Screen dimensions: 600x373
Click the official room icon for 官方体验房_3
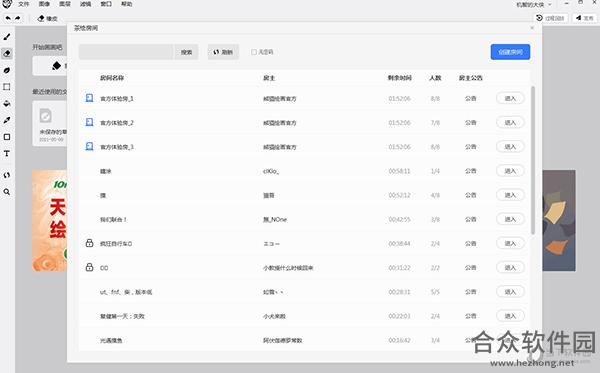click(89, 147)
